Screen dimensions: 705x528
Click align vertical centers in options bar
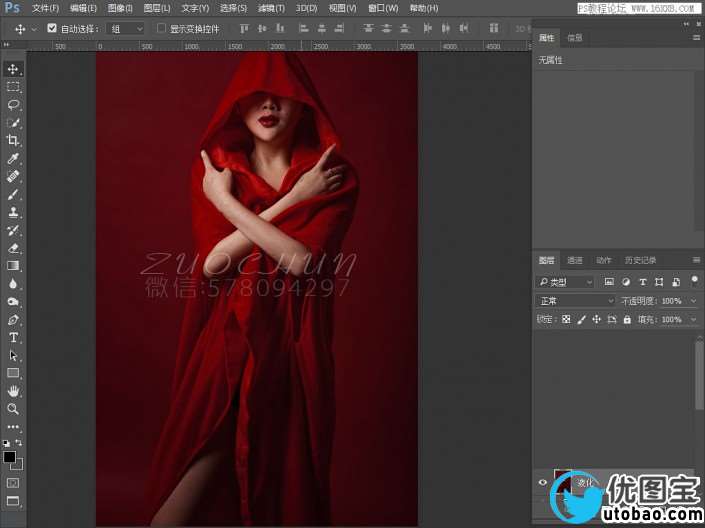(262, 29)
